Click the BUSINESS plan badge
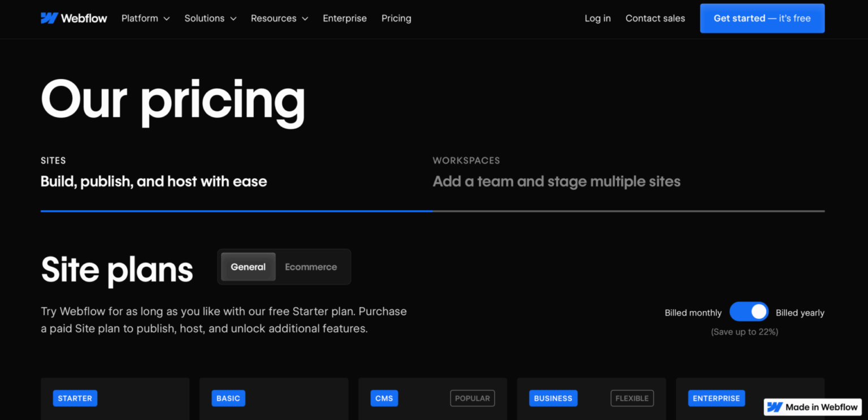Image resolution: width=868 pixels, height=420 pixels. [553, 398]
